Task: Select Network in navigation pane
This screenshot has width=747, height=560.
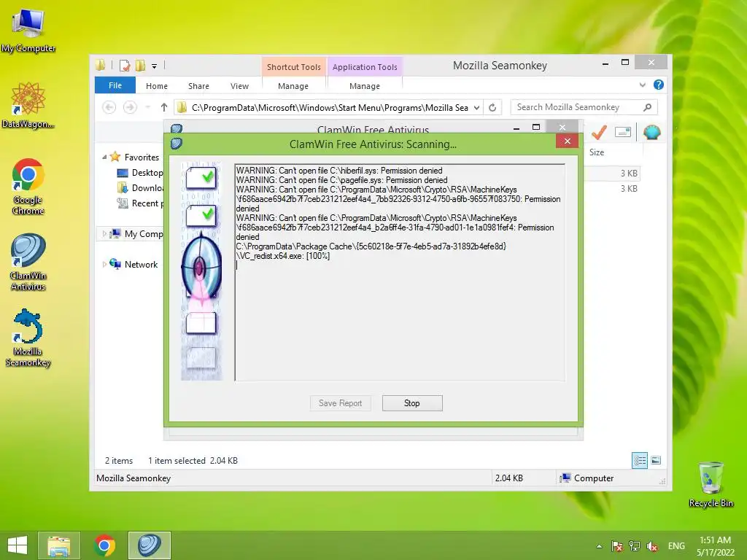Action: (x=141, y=264)
